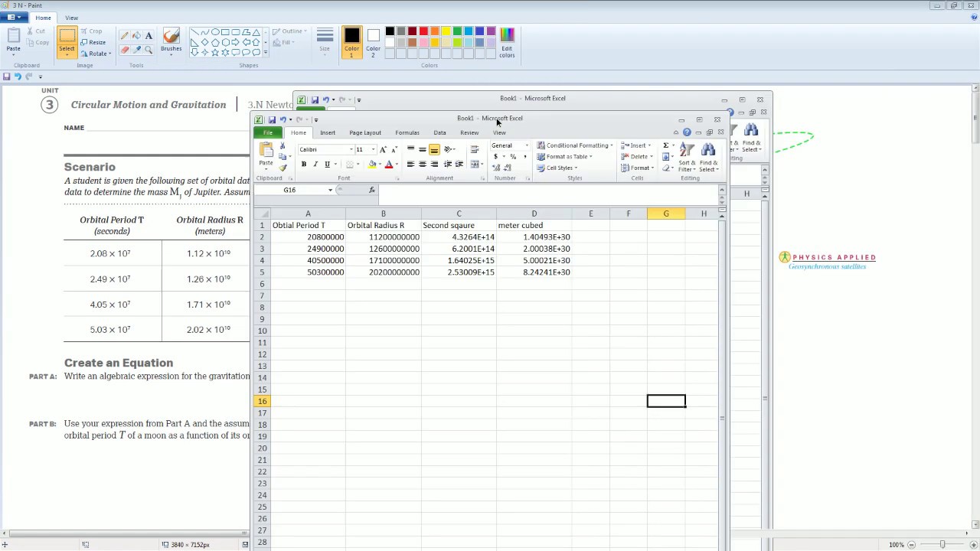Open the font size 11 dropdown
The image size is (980, 551).
tap(373, 149)
